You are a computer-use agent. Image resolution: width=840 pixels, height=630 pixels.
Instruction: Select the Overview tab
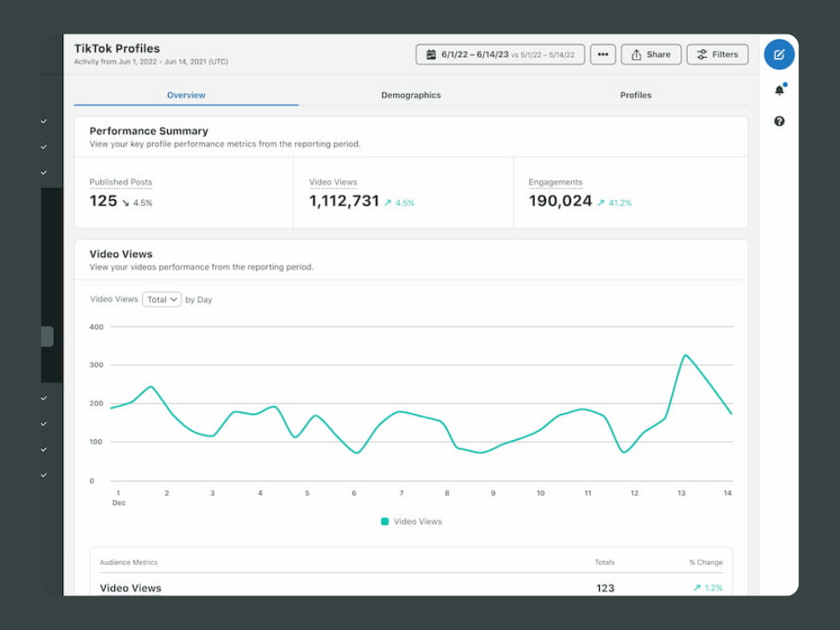[x=186, y=95]
